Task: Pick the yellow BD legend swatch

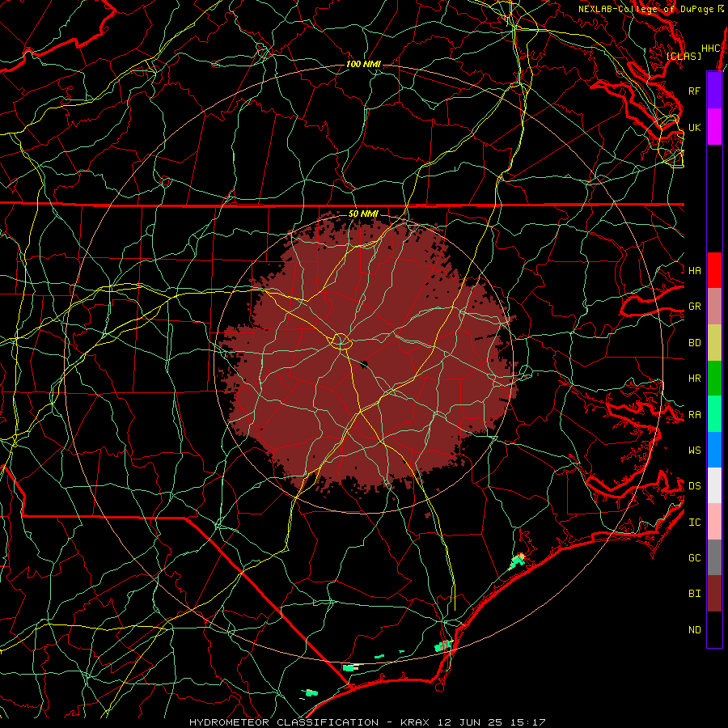Action: 714,343
